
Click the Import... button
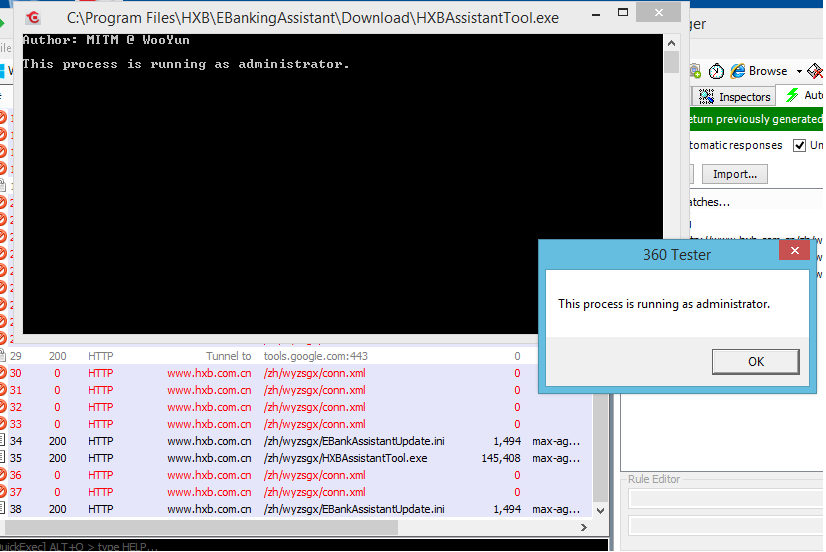pos(734,174)
